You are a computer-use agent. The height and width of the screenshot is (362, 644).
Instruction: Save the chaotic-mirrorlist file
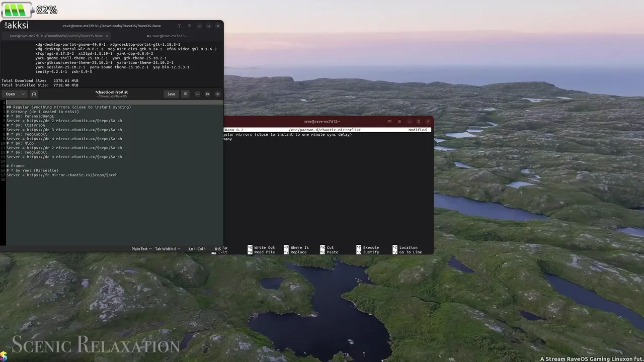click(171, 94)
